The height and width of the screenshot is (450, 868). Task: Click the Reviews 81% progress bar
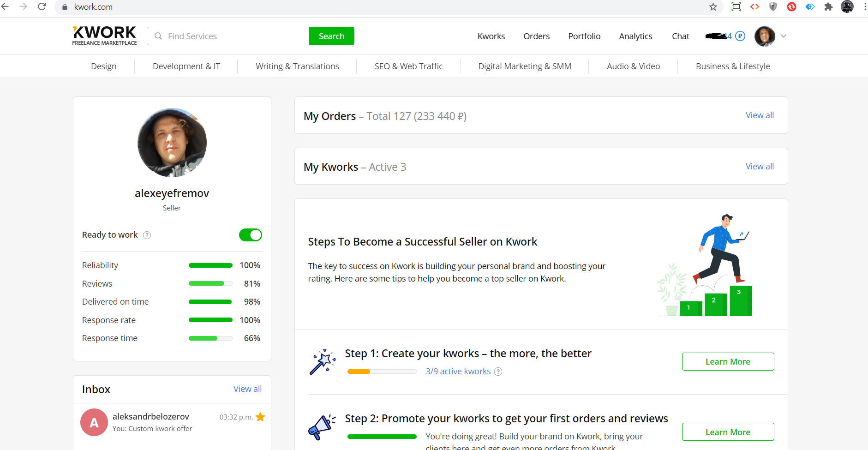coord(210,283)
